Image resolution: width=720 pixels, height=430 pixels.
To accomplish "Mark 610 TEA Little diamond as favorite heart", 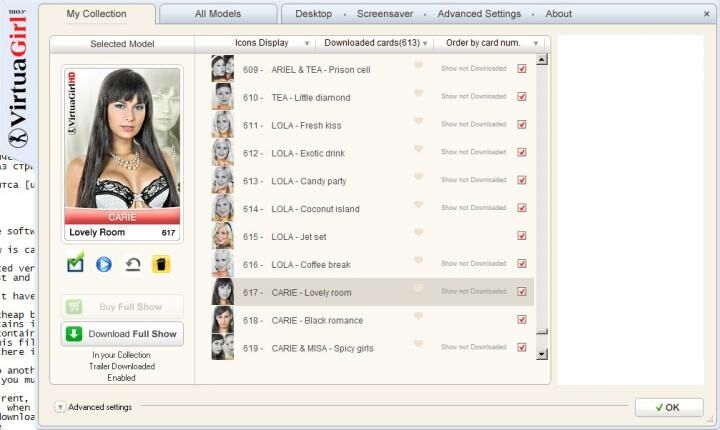I will [418, 93].
